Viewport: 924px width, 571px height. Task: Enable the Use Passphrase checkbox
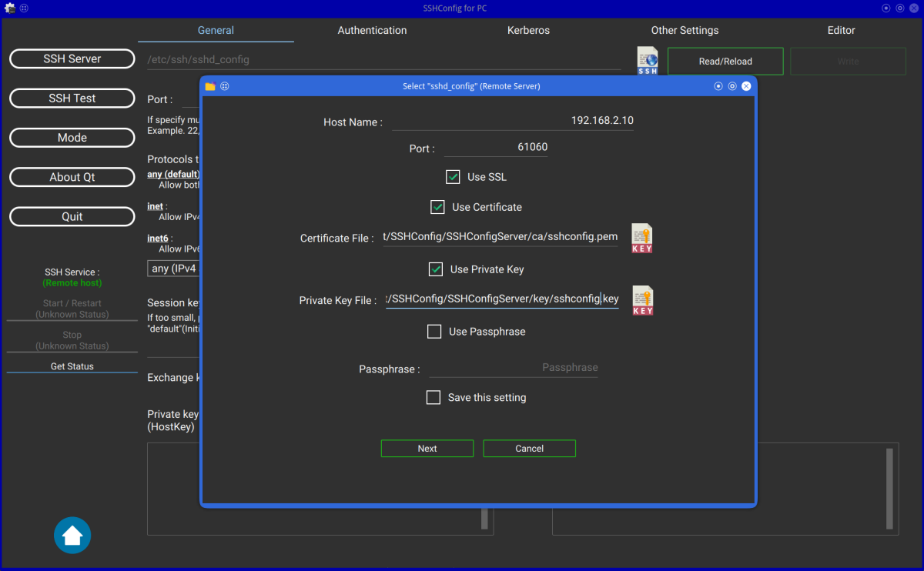(x=434, y=332)
